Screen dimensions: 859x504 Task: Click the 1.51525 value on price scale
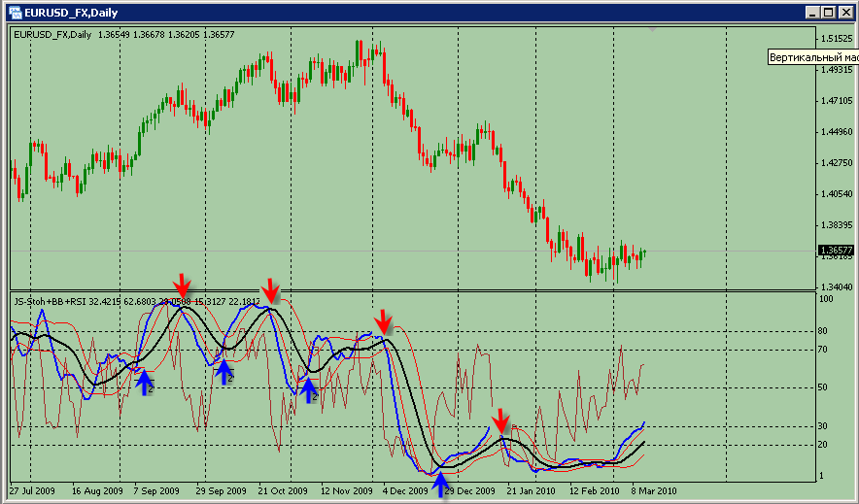(836, 39)
